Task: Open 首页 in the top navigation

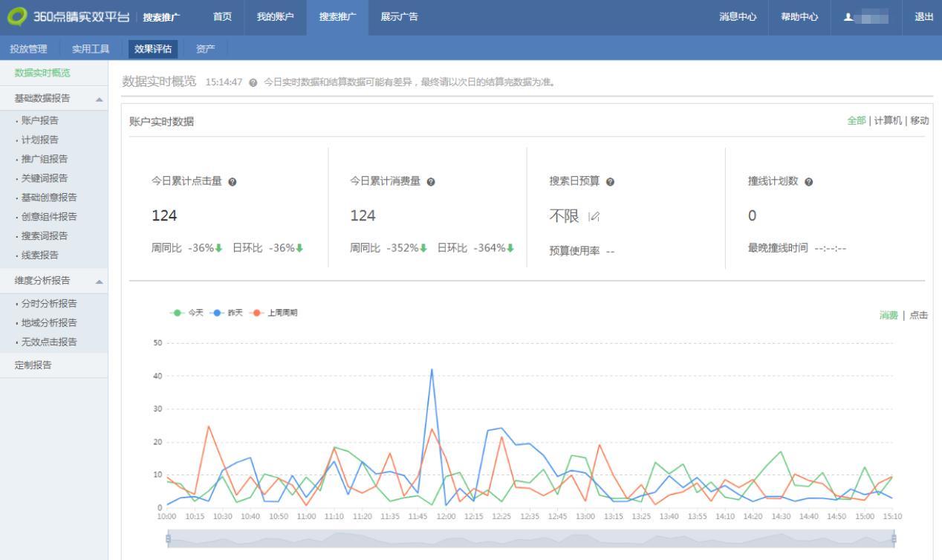Action: [222, 17]
